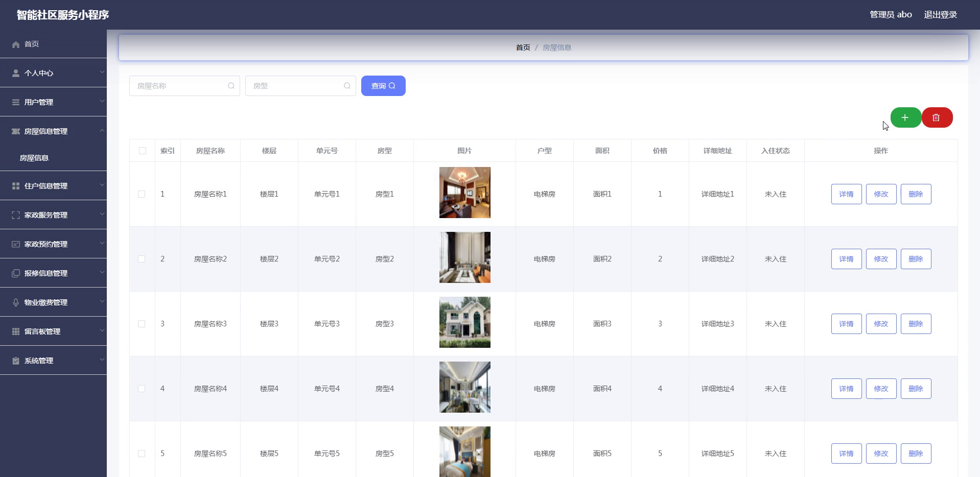980x477 pixels.
Task: Open the 系统管理 sidebar menu
Action: (53, 361)
